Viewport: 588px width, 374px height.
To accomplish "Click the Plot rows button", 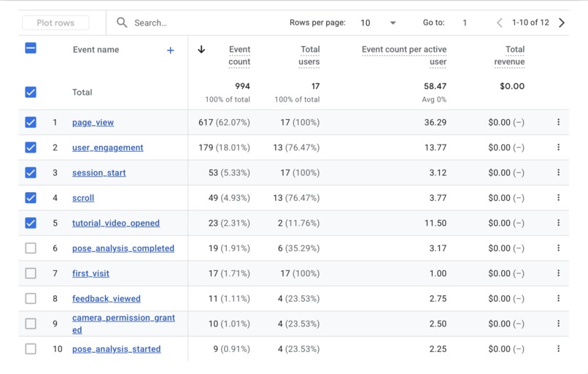I will 55,23.
